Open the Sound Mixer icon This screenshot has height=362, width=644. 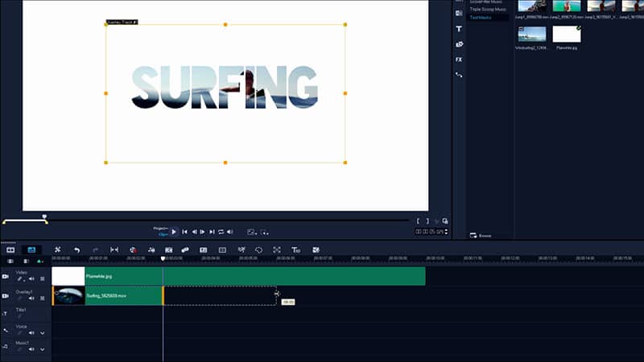[151, 250]
